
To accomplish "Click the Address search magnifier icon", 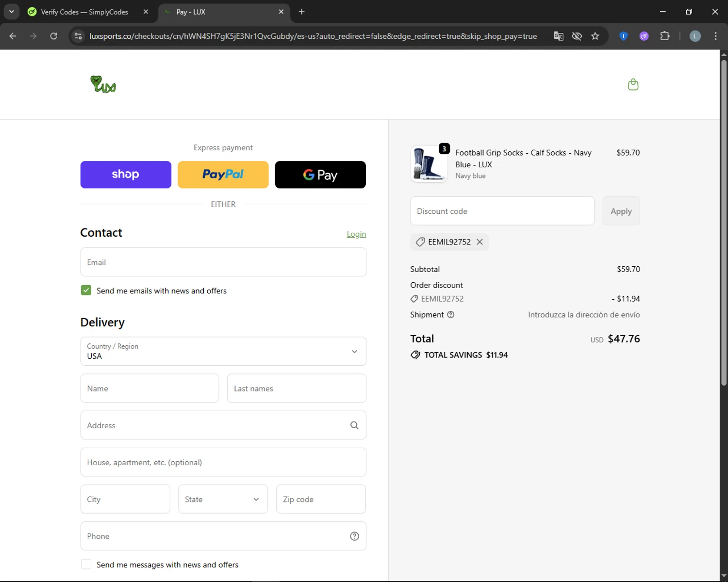I will [354, 425].
